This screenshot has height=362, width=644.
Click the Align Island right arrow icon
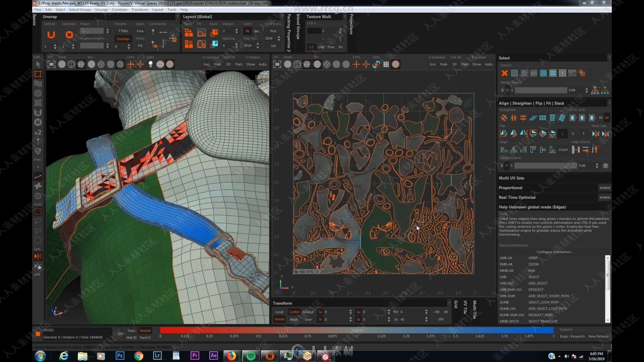tap(585, 149)
